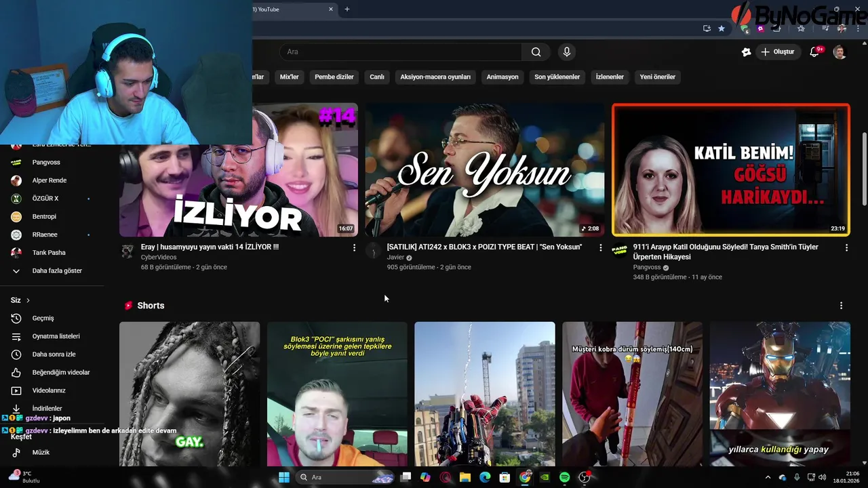Screen dimensions: 868x488
Task: Open Tank Pasha subscription channel
Action: (52, 253)
